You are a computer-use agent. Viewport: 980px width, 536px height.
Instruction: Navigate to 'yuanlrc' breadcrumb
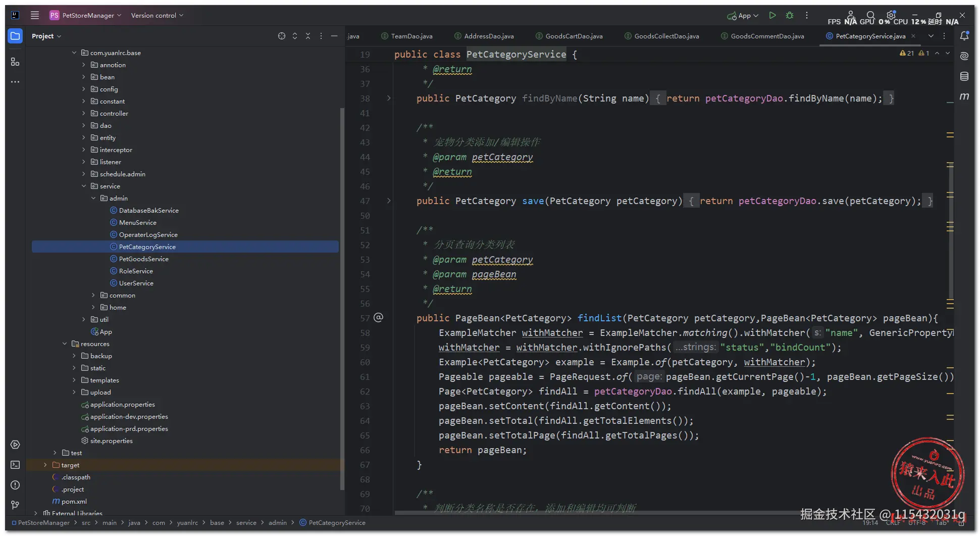[187, 522]
